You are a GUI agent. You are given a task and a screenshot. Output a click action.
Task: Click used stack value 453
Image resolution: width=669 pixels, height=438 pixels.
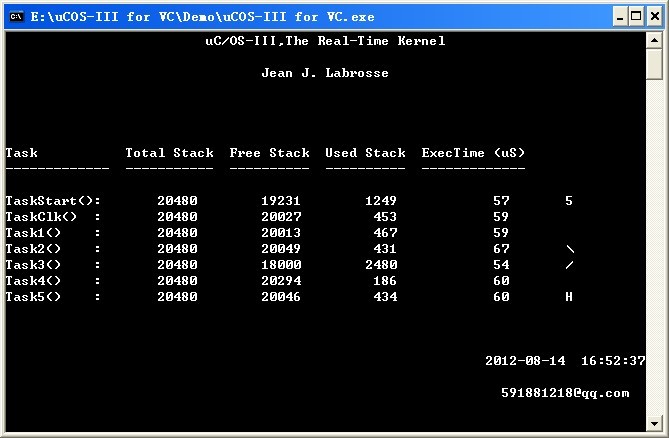tap(385, 217)
